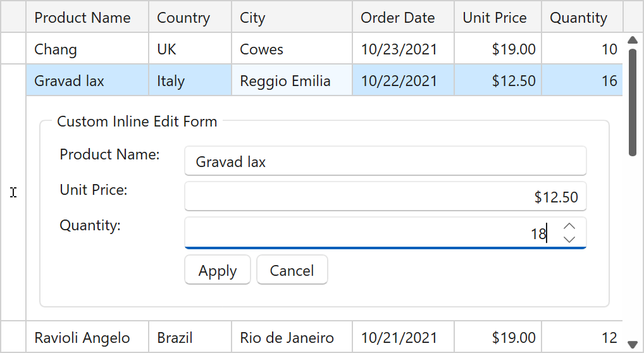The width and height of the screenshot is (644, 353).
Task: Cancel the inline edit form
Action: point(292,270)
